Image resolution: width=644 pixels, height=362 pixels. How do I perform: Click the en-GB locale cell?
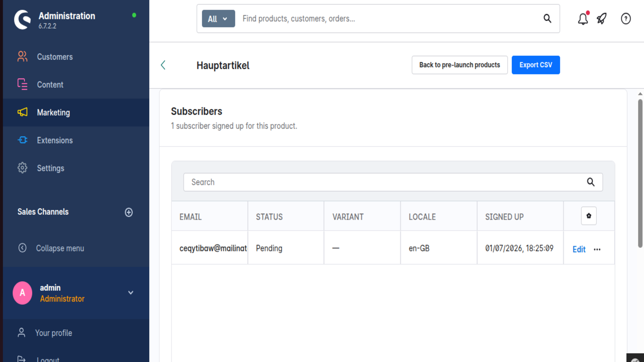point(439,248)
